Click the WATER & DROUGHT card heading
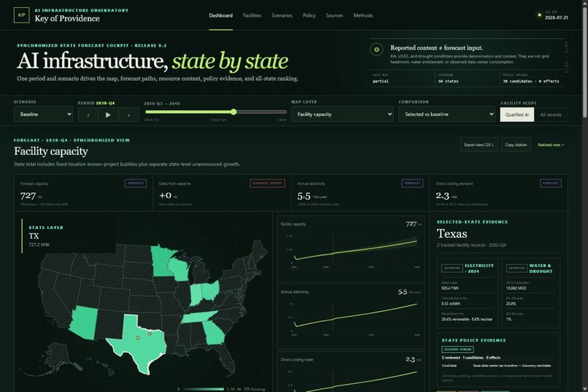This screenshot has width=588, height=392. click(x=541, y=268)
